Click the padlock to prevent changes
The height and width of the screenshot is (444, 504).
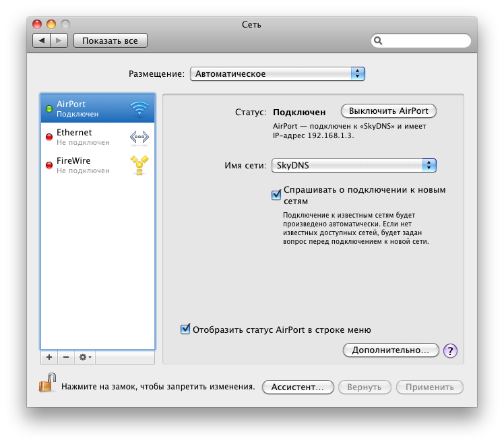pos(48,382)
